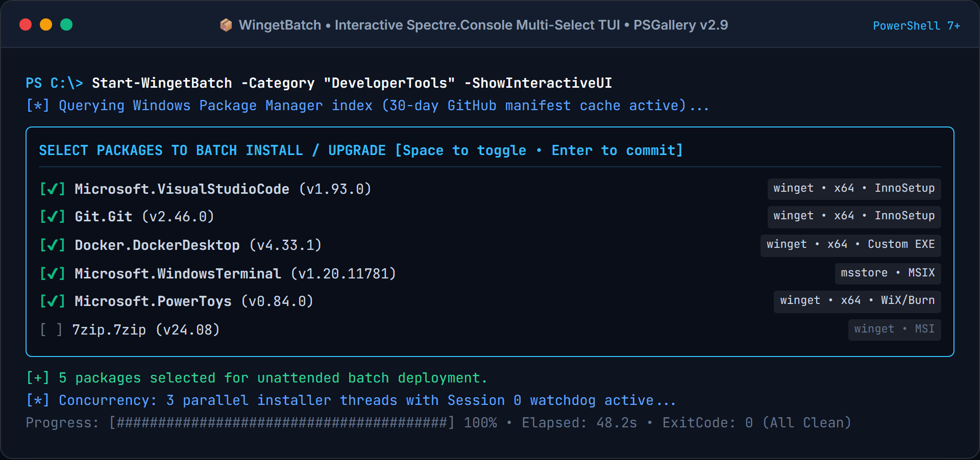The image size is (980, 460).
Task: Select Microsoft.WindowsTerminal (v1.20.11781) entry text
Action: pyautogui.click(x=235, y=274)
